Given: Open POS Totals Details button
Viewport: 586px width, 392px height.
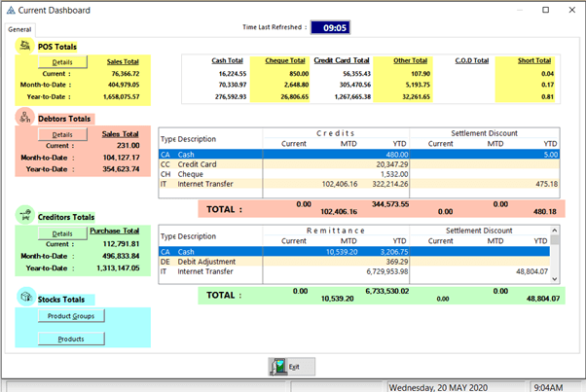Looking at the screenshot, I should (62, 62).
